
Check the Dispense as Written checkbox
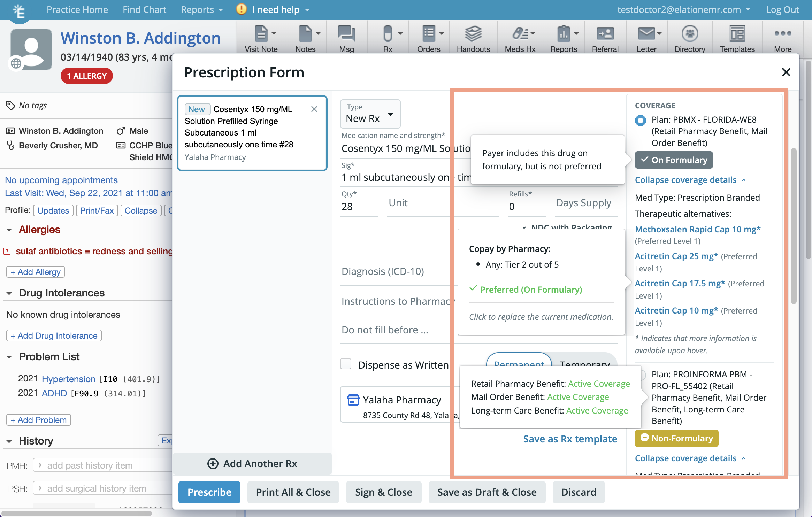pos(346,364)
